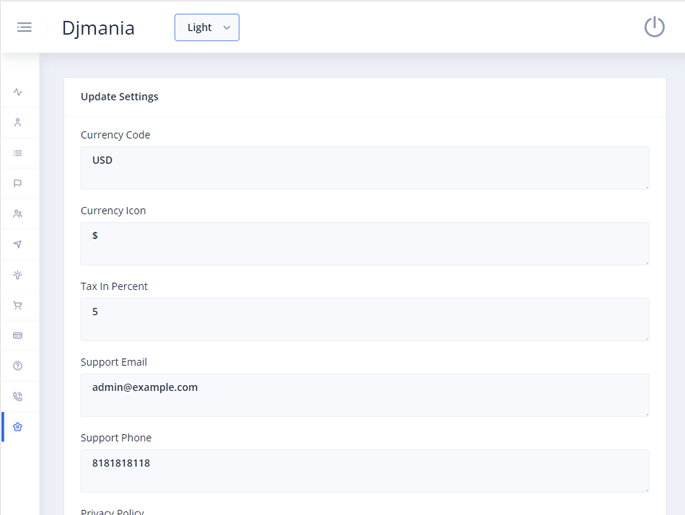Open the paper plane icon in sidebar
The image size is (685, 515).
(x=18, y=244)
